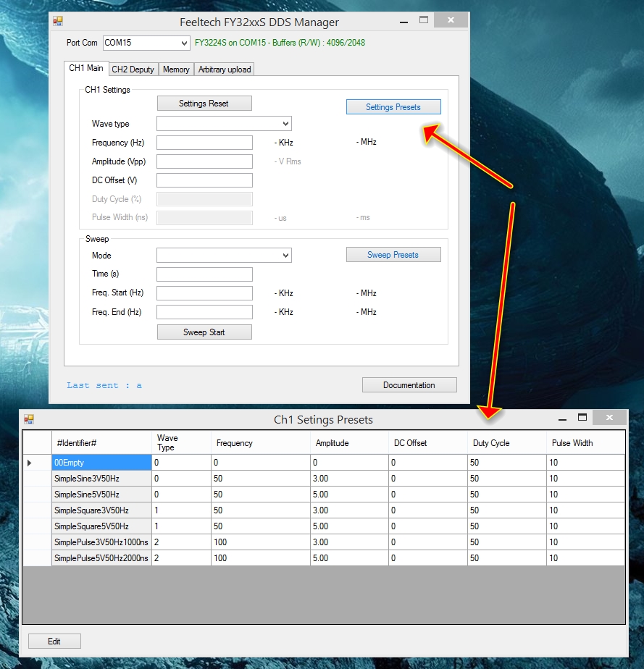The width and height of the screenshot is (644, 669).
Task: Focus the Frequency (Hz) input field
Action: pos(204,143)
